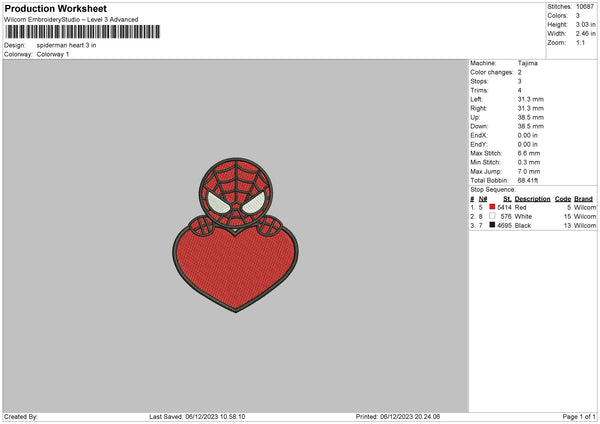This screenshot has width=600, height=424.
Task: Click the red thread color swatch
Action: pyautogui.click(x=492, y=207)
